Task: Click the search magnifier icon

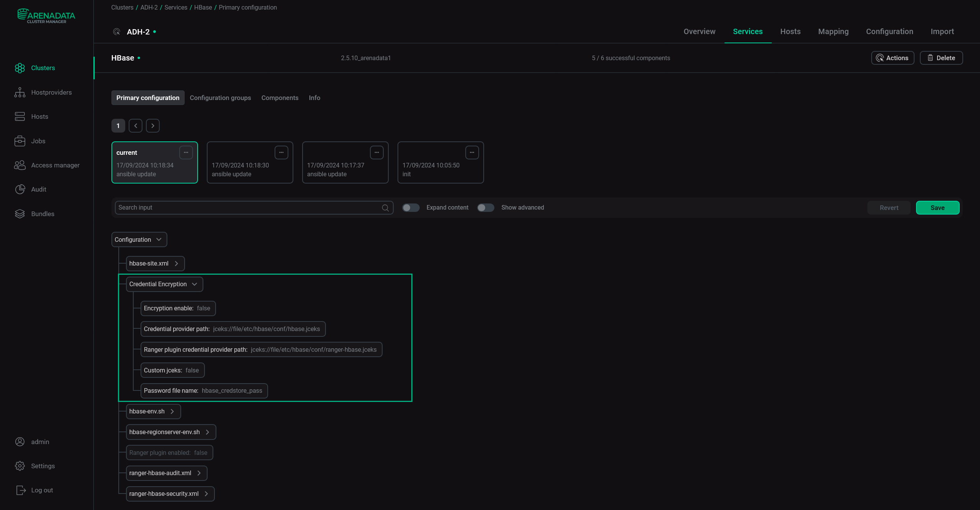Action: [x=385, y=208]
